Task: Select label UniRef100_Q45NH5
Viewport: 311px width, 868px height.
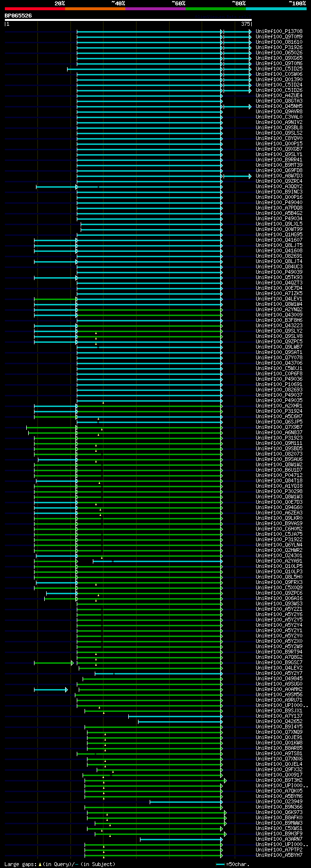Action: coord(279,106)
